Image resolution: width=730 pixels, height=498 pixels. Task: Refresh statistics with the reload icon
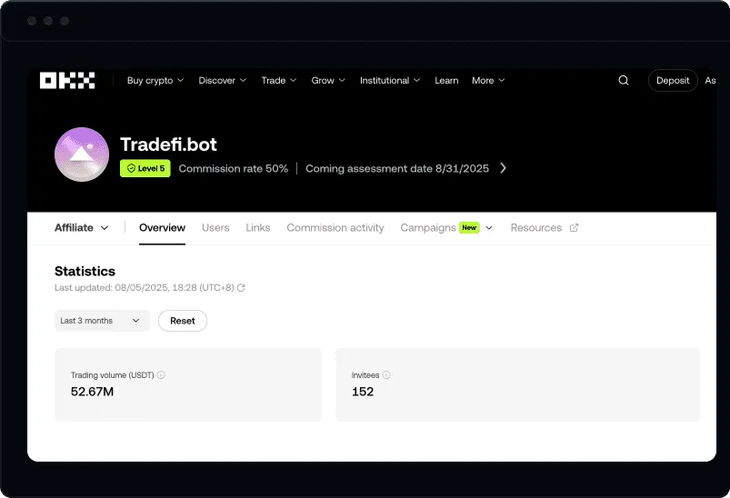click(241, 288)
